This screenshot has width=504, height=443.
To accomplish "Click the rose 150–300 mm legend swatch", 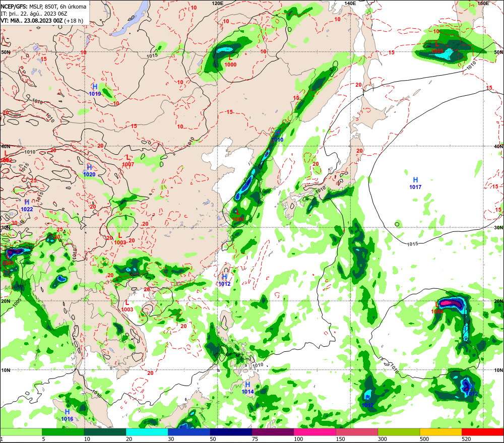I will tap(357, 432).
